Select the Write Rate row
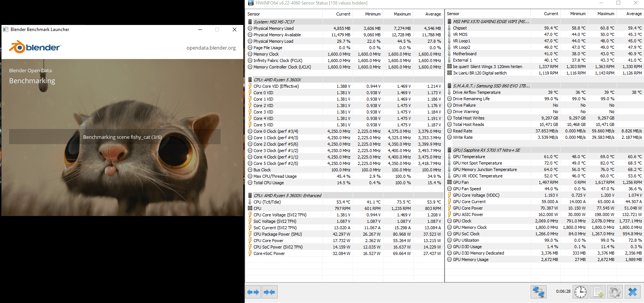Image resolution: width=644 pixels, height=303 pixels. pos(545,137)
